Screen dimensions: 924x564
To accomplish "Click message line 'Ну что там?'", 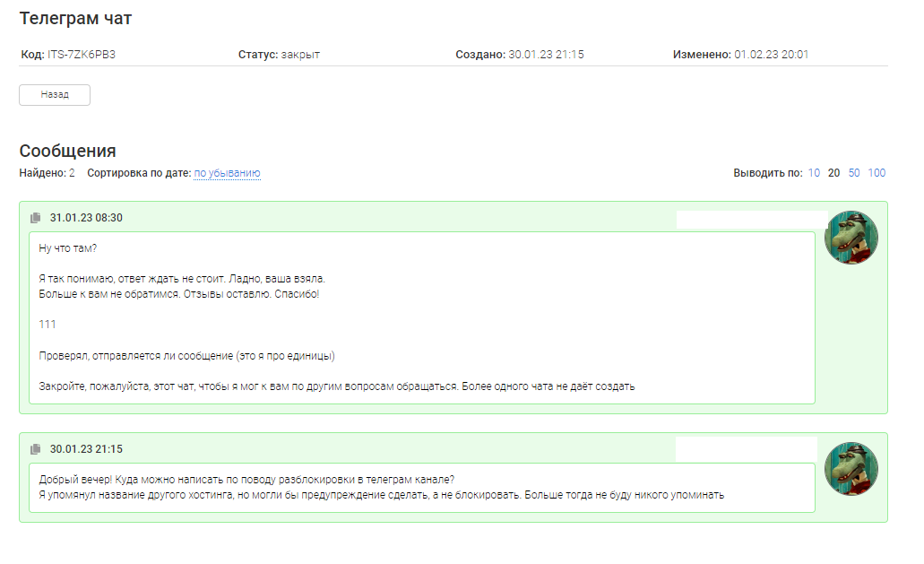I will pos(68,248).
